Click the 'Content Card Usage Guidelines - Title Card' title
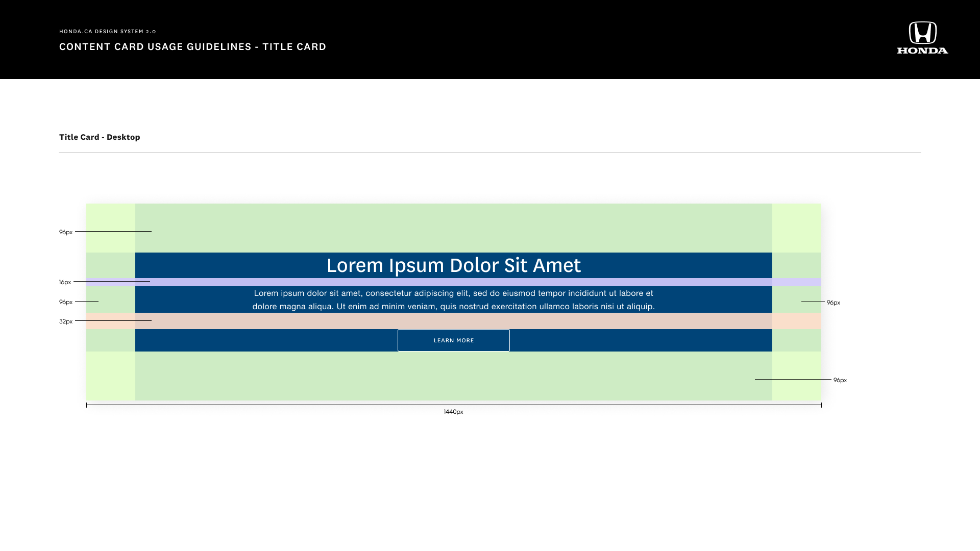This screenshot has height=551, width=980. 192,46
